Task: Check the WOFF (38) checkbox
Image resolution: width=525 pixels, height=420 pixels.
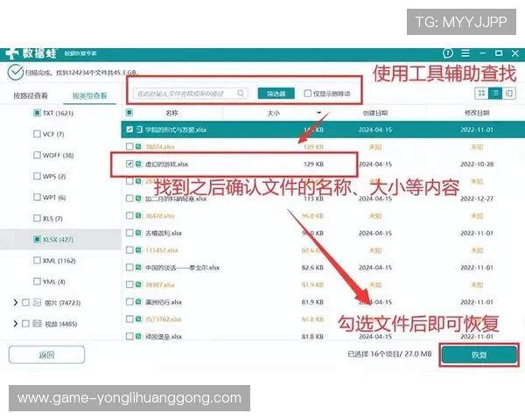Action: coord(37,155)
